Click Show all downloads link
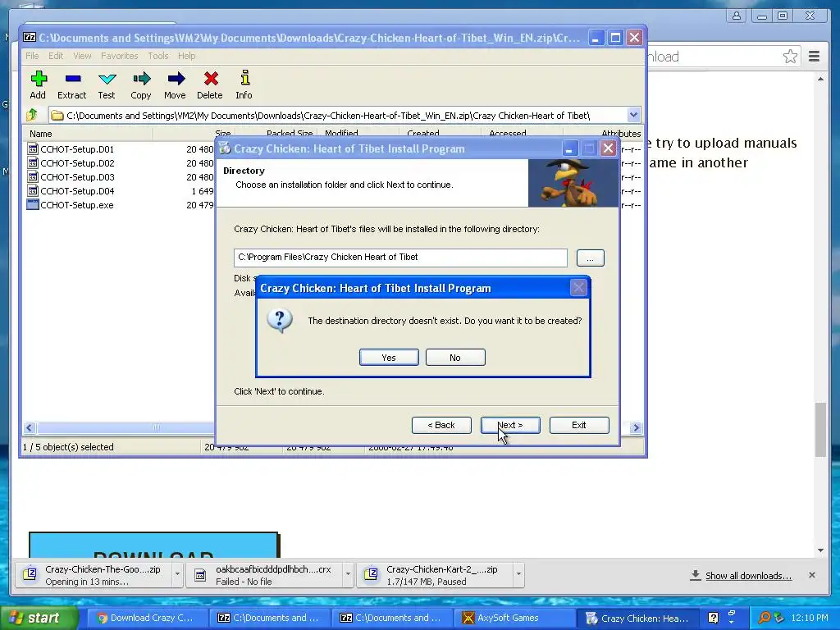840x630 pixels. tap(748, 575)
